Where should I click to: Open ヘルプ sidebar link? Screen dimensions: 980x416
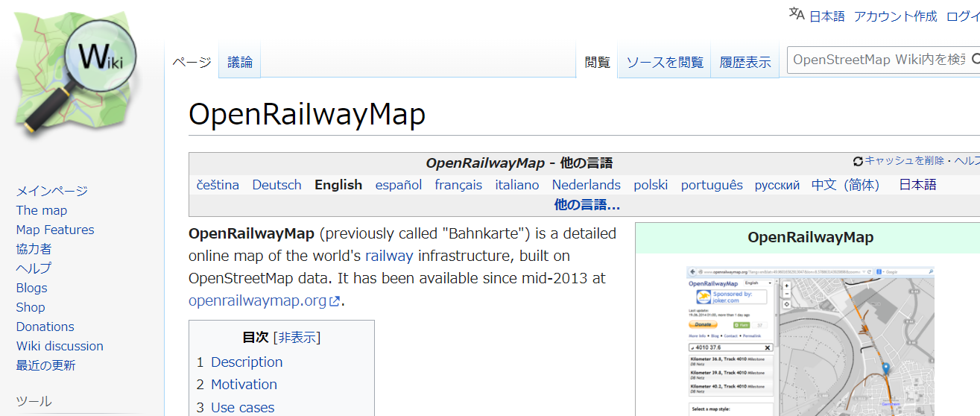click(34, 268)
